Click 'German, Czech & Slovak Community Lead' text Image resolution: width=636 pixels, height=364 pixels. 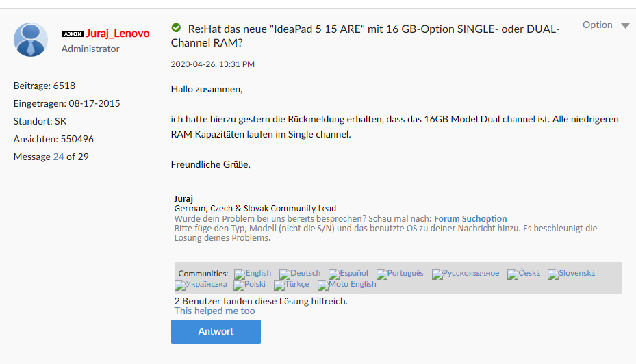pyautogui.click(x=255, y=209)
